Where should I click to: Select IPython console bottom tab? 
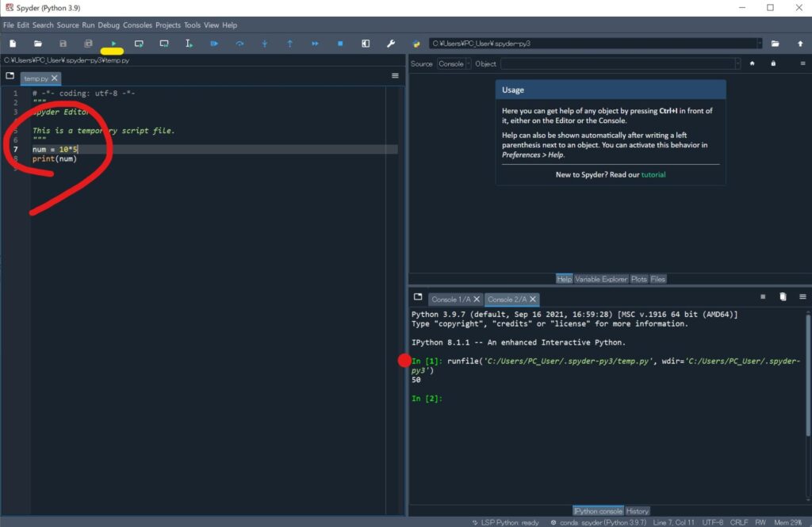598,511
